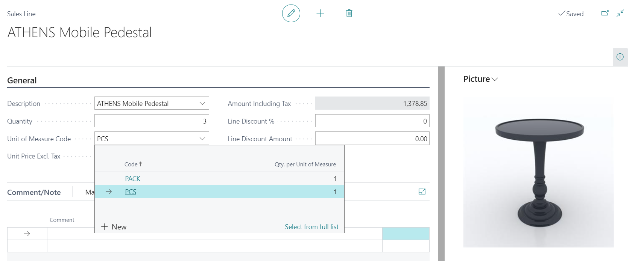This screenshot has width=644, height=261.
Task: Click the plus icon to add a new record
Action: pyautogui.click(x=320, y=14)
